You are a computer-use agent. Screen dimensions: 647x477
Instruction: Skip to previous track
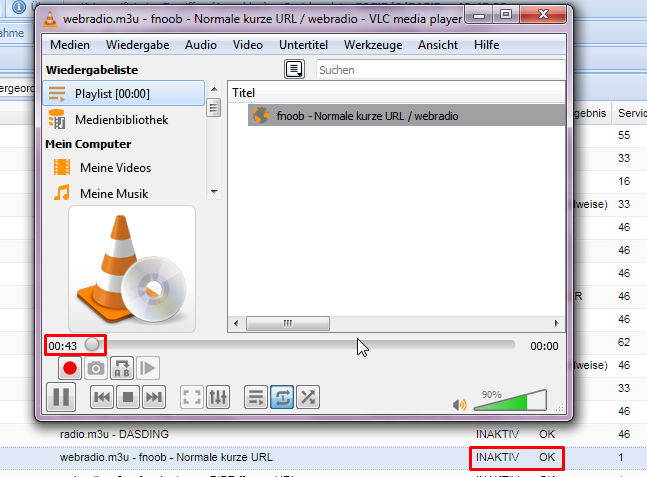[x=102, y=397]
